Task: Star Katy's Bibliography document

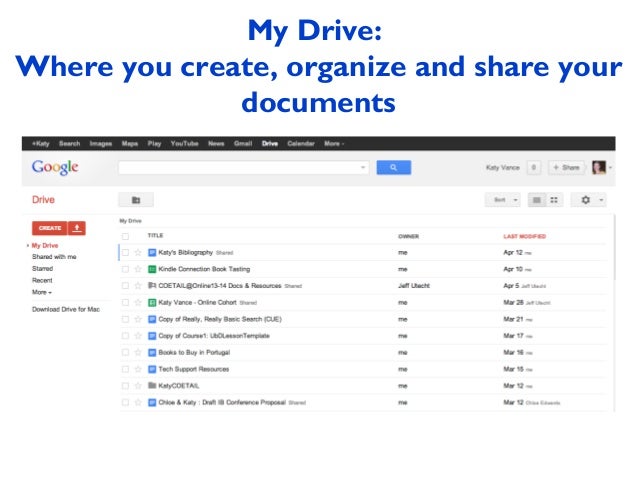Action: (138, 253)
